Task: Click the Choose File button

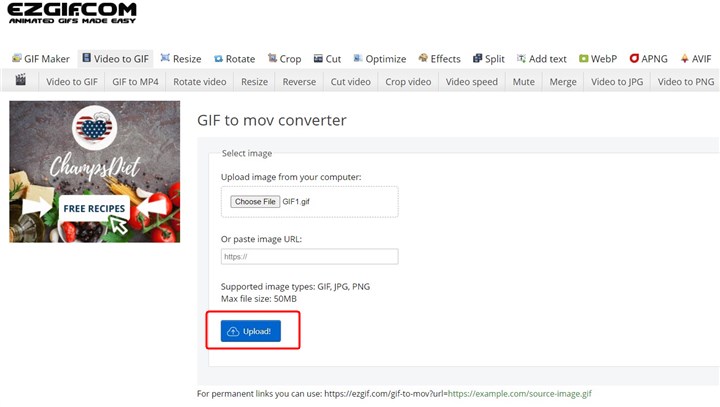Action: point(255,202)
